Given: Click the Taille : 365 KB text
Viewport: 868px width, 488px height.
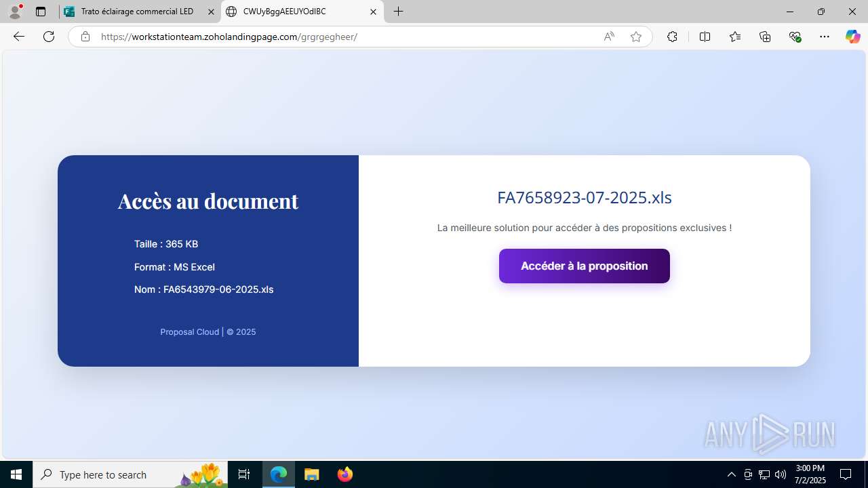Looking at the screenshot, I should point(166,244).
